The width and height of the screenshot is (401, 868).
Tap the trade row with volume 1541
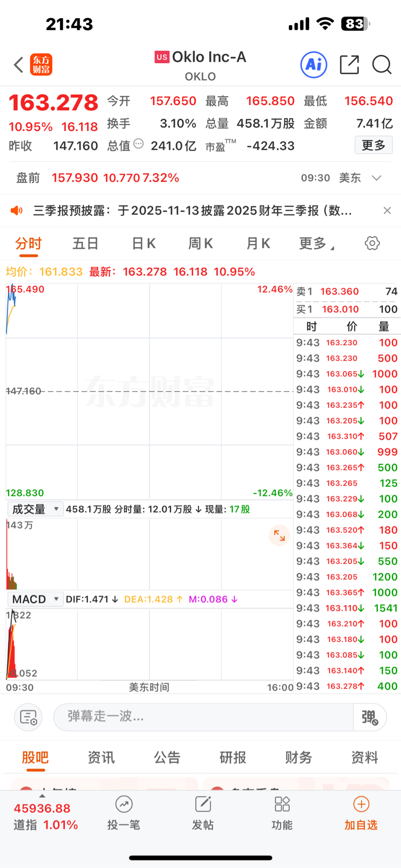coord(347,608)
